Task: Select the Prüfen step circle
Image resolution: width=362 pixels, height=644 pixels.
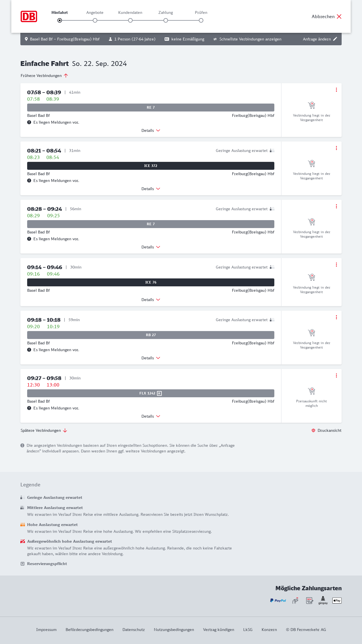Action: click(201, 20)
